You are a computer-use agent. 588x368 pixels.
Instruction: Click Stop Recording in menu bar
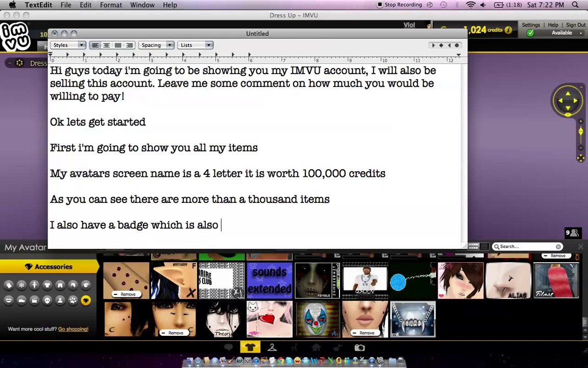[x=399, y=5]
